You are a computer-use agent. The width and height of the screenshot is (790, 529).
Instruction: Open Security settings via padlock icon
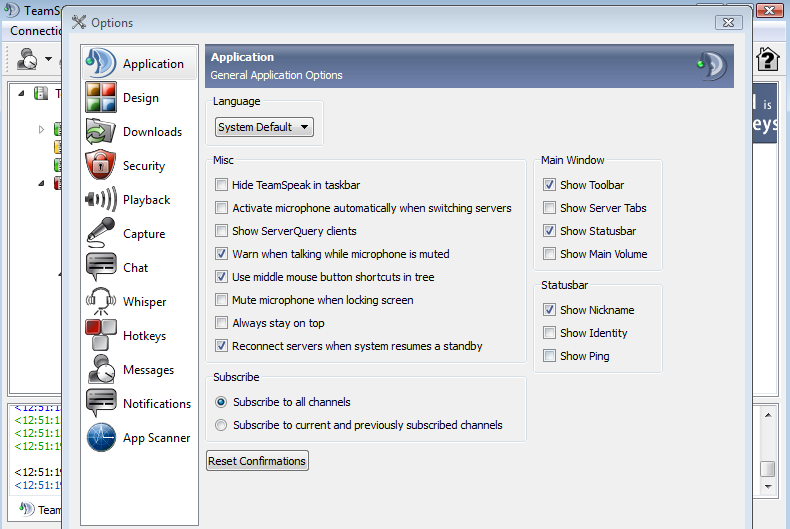click(101, 166)
